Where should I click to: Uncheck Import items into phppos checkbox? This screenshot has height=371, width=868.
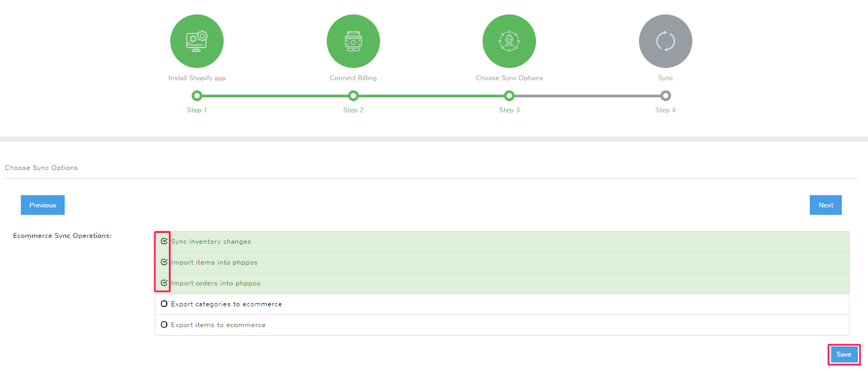tap(164, 262)
